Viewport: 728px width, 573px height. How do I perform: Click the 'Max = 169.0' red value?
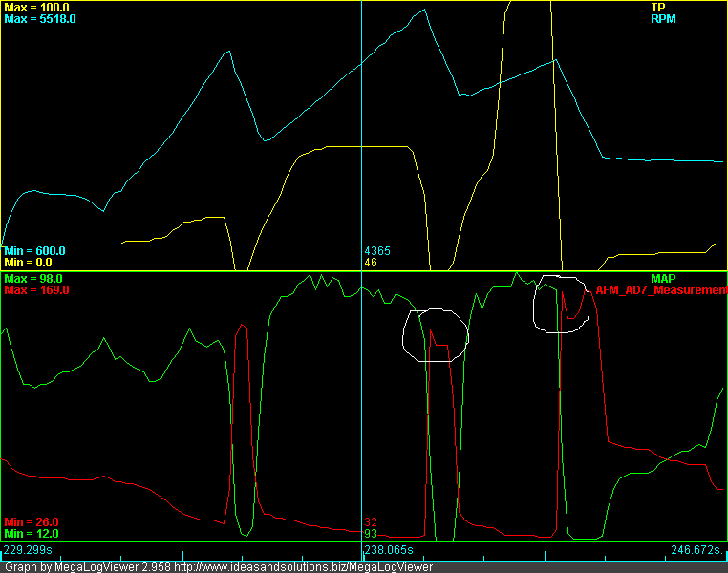coord(36,290)
